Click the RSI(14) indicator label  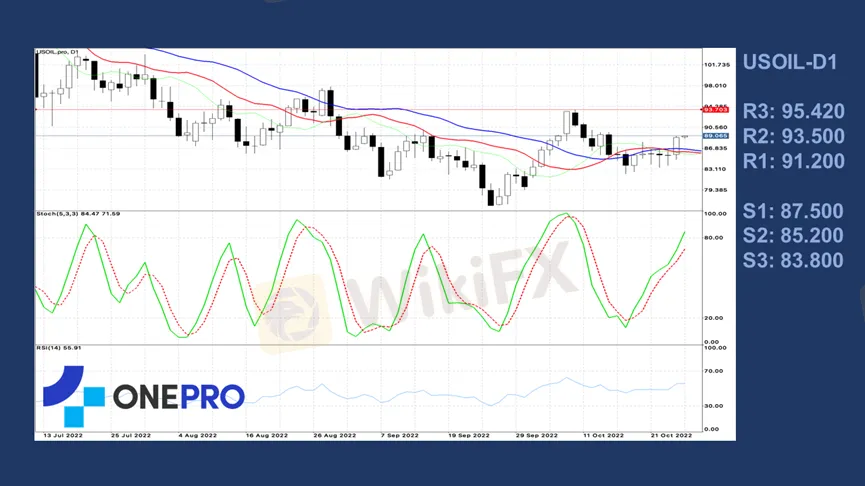point(59,348)
